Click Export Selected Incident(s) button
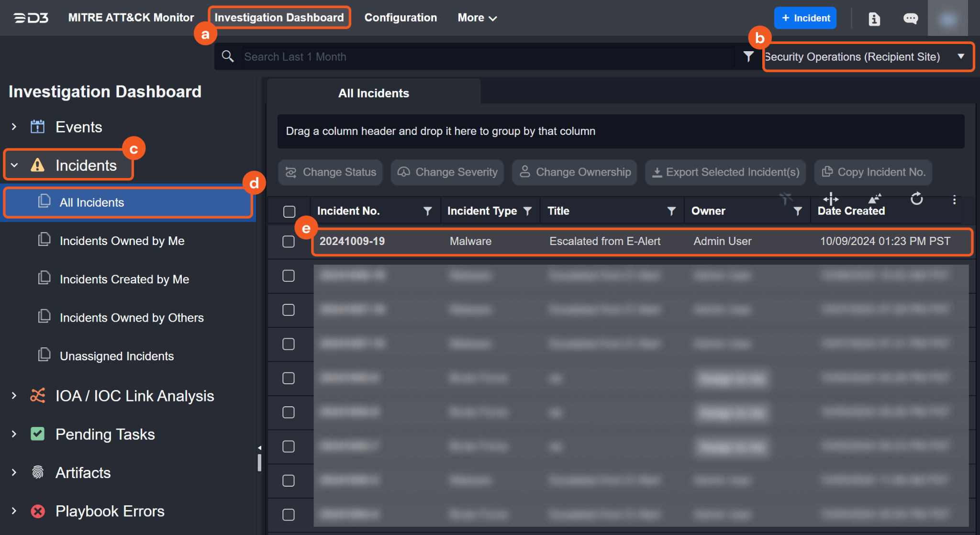 point(725,172)
